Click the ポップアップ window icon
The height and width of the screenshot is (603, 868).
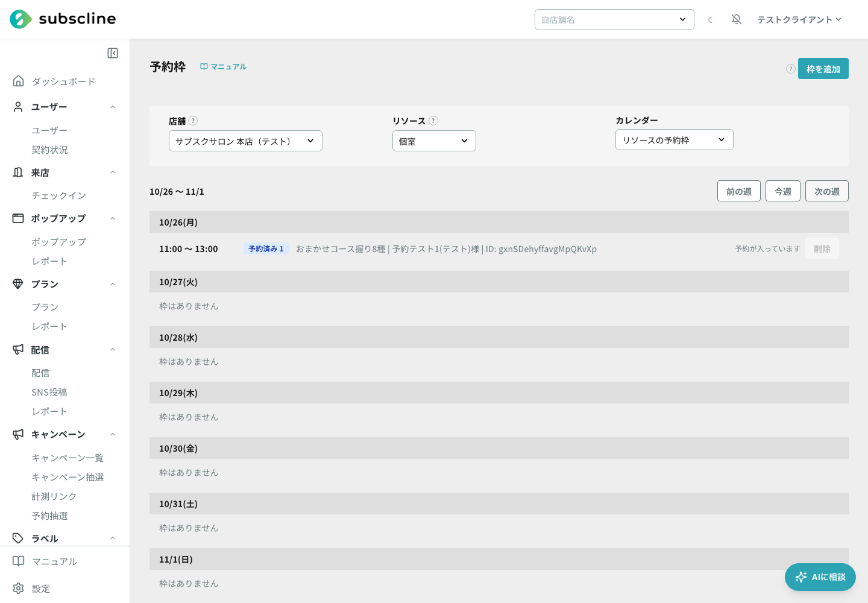pyautogui.click(x=18, y=218)
